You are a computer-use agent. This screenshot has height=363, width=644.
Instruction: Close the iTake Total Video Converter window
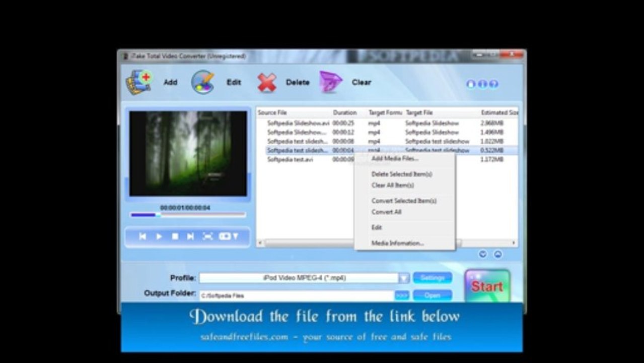[x=512, y=54]
